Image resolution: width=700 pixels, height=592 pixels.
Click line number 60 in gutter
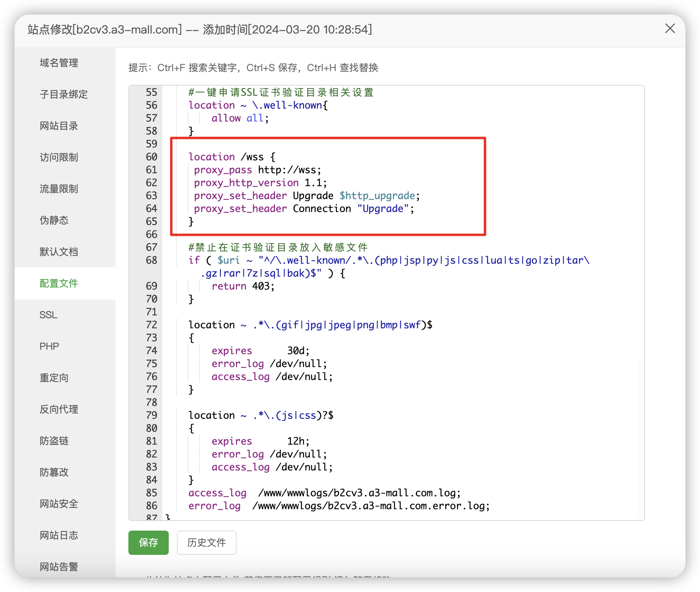click(151, 157)
